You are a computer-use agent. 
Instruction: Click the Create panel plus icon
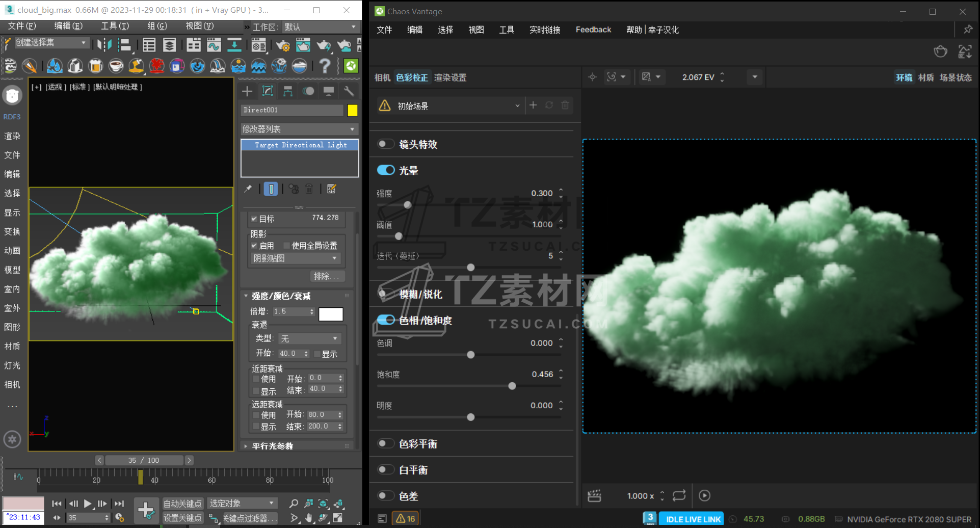[247, 91]
